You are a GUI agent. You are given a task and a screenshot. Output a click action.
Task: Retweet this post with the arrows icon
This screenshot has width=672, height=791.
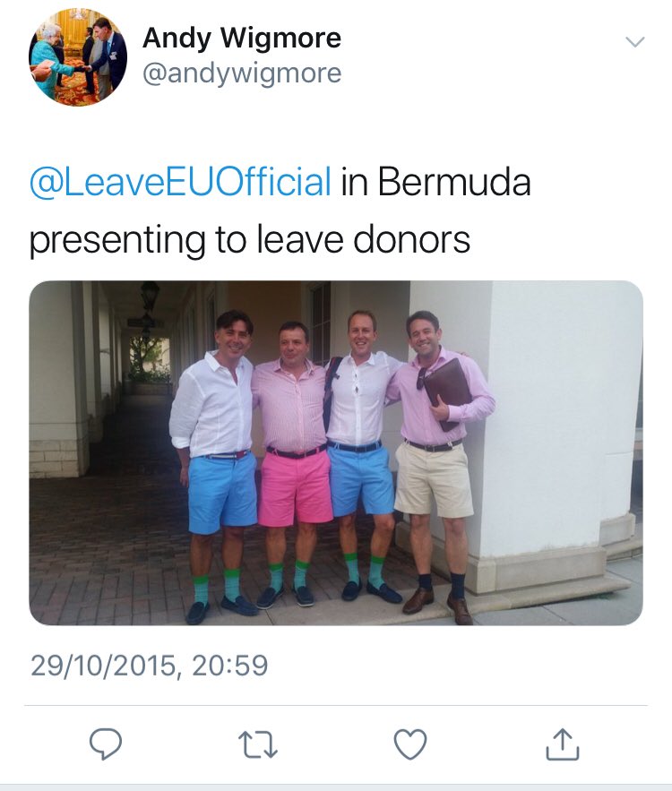[257, 744]
